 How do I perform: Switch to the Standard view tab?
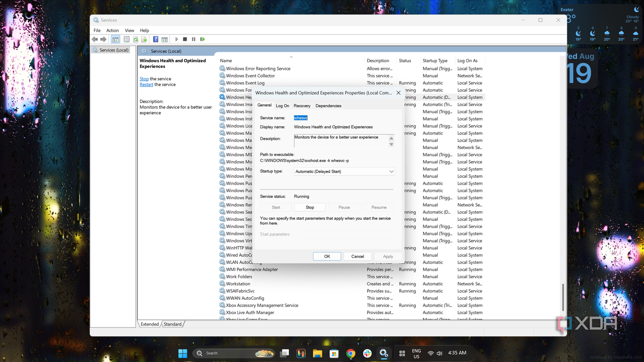173,324
